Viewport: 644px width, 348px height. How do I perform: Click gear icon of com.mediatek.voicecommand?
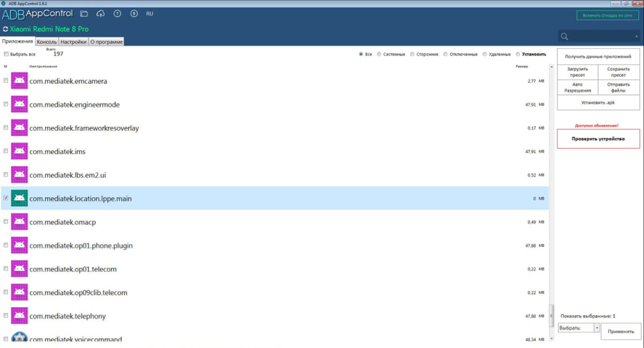coord(19,338)
